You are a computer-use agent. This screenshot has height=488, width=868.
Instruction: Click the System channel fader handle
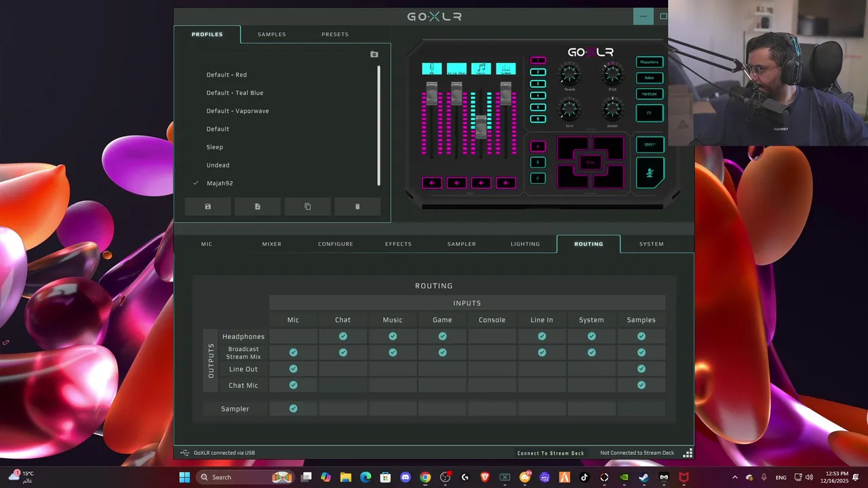pyautogui.click(x=506, y=94)
